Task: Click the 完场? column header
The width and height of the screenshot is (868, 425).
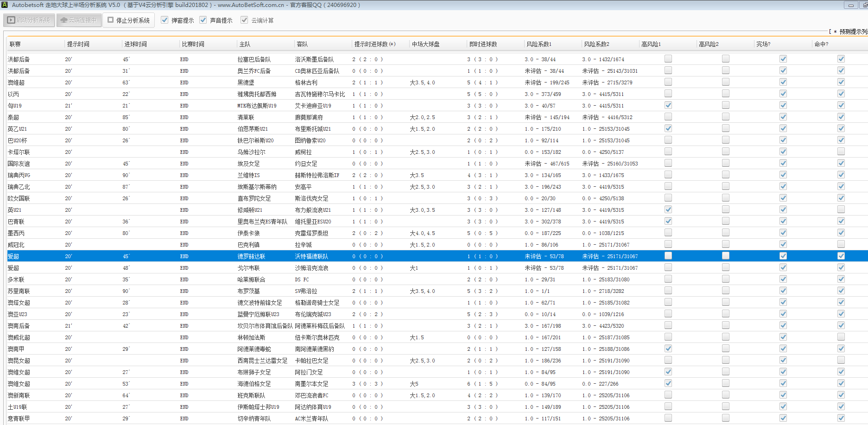Action: (x=763, y=44)
